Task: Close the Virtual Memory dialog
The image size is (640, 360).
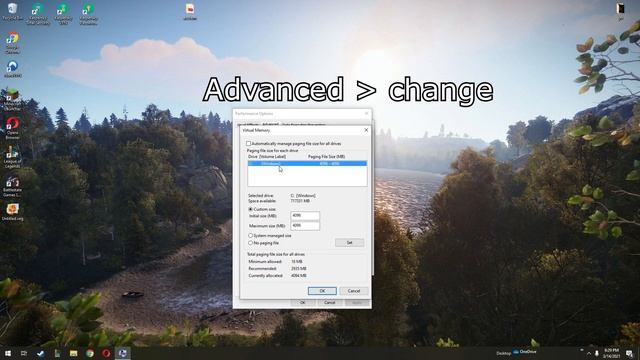Action: pos(366,130)
